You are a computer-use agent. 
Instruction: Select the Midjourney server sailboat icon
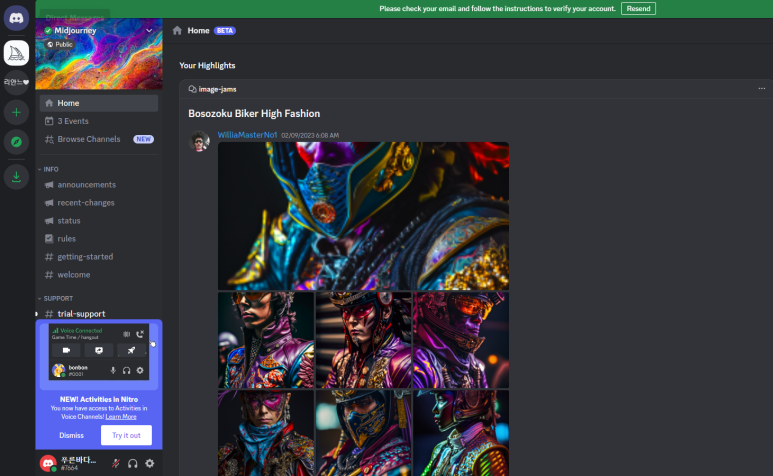(x=16, y=53)
